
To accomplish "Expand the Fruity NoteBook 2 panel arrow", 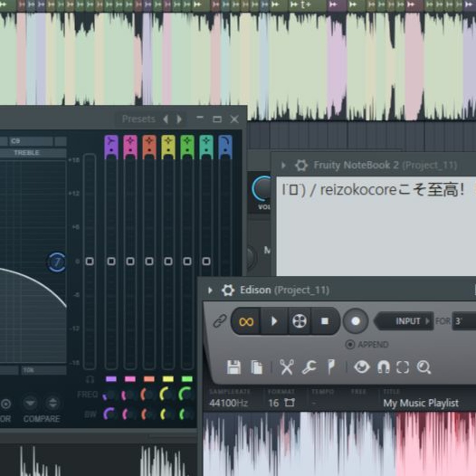I will tap(283, 165).
